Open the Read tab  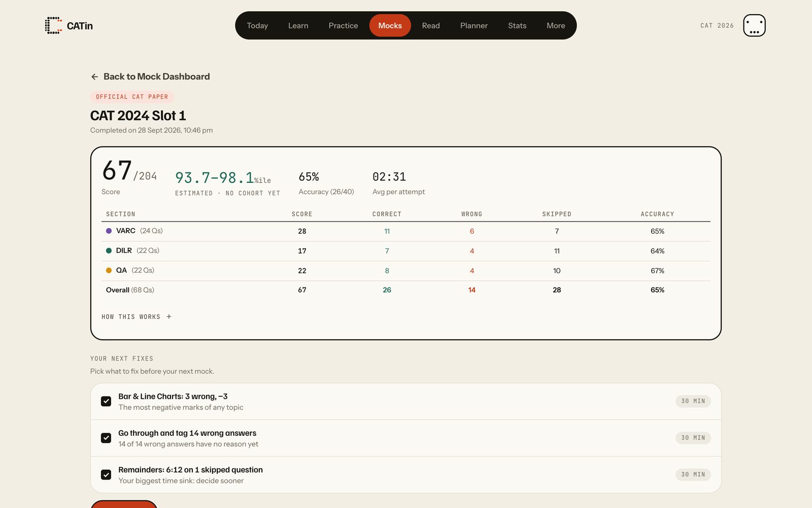431,25
